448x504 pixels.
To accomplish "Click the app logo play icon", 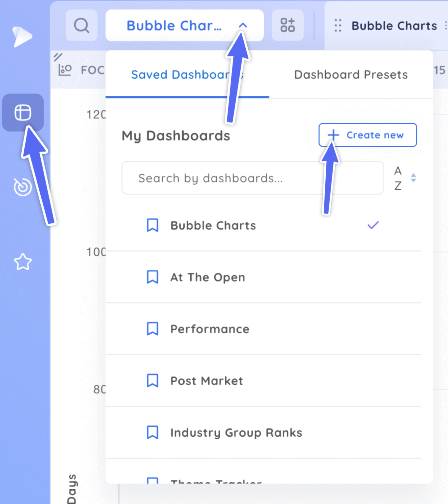I will [x=22, y=36].
